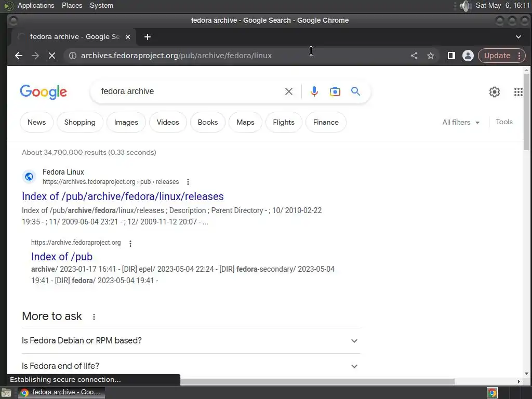The width and height of the screenshot is (532, 399).
Task: Open the Index of /pub/archive/fedora/linux/releases result
Action: tap(123, 196)
